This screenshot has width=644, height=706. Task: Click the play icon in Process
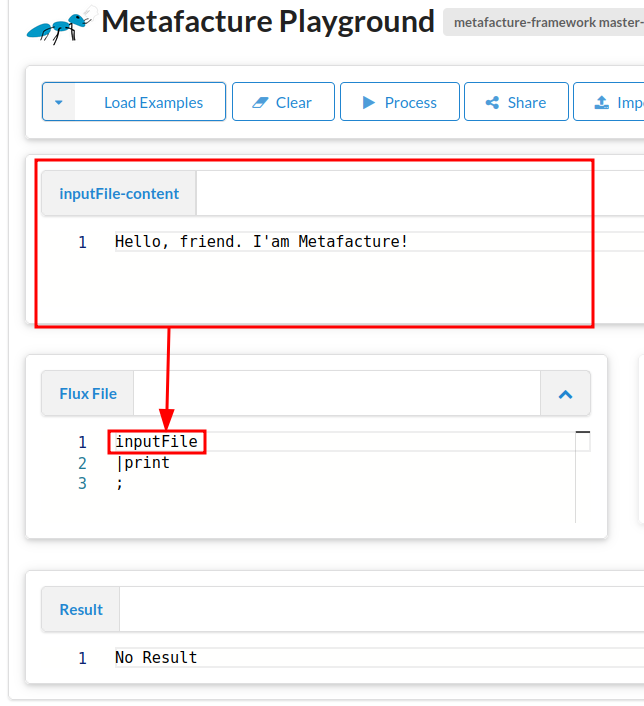pyautogui.click(x=369, y=103)
